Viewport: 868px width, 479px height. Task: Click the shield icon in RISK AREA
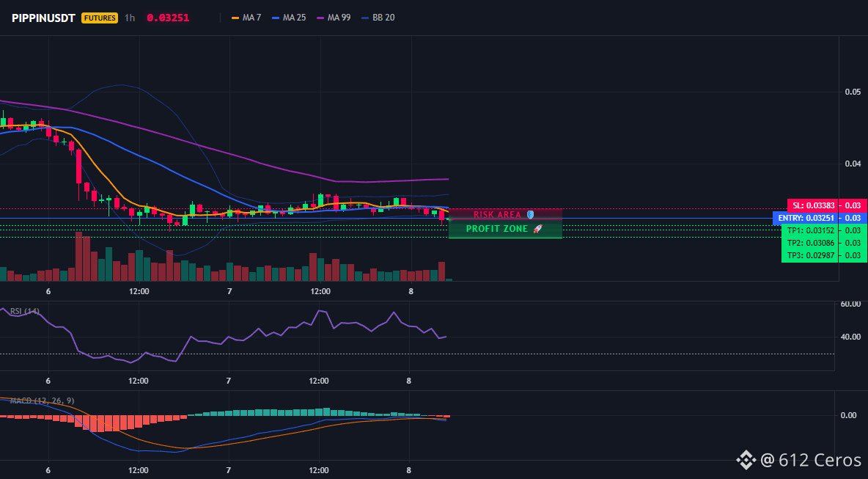530,215
